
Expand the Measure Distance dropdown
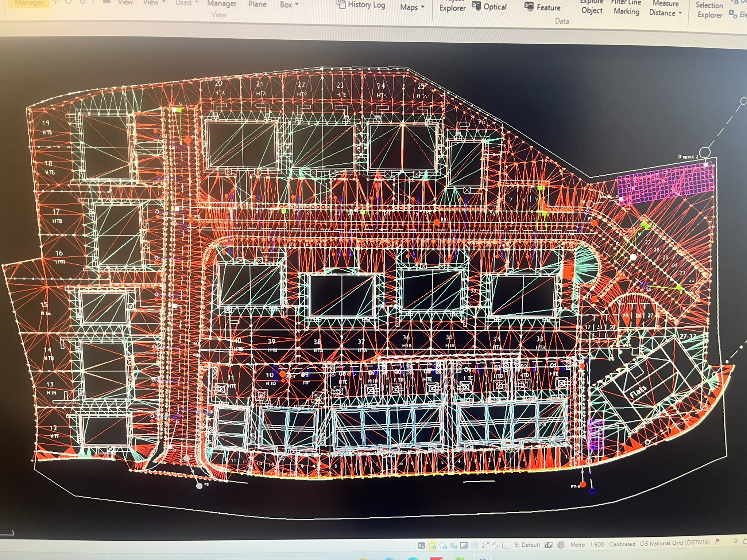click(x=665, y=9)
